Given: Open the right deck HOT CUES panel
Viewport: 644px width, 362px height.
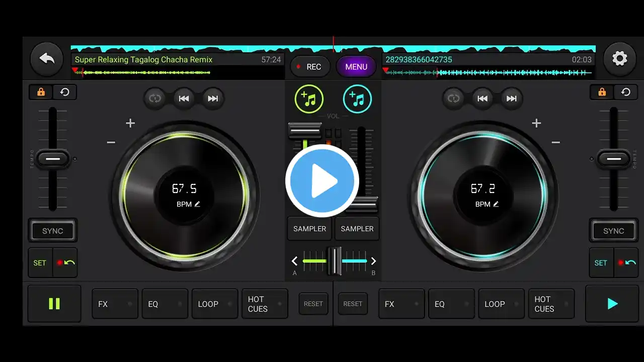Looking at the screenshot, I should [x=551, y=304].
